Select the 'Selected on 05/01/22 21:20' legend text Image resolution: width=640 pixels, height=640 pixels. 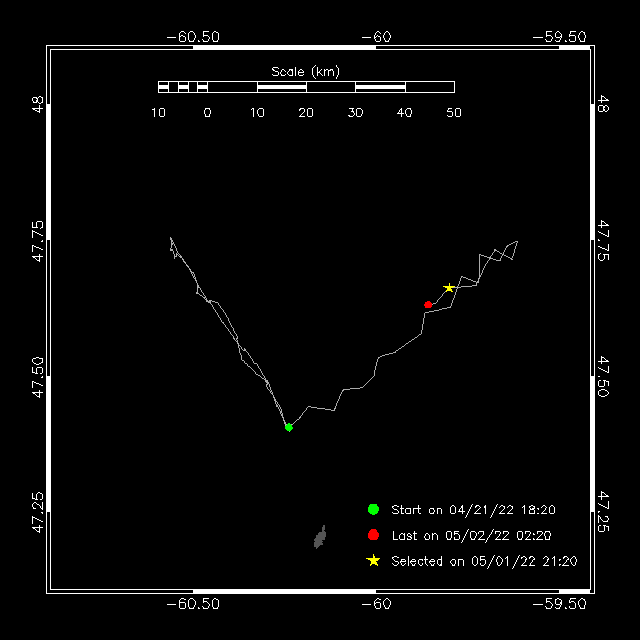[484, 562]
